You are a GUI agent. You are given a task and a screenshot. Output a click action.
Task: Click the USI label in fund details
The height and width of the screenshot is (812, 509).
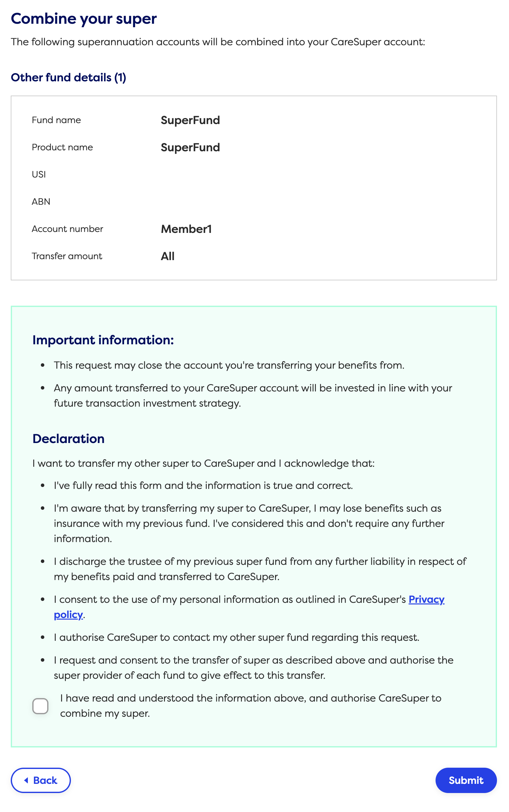(39, 174)
